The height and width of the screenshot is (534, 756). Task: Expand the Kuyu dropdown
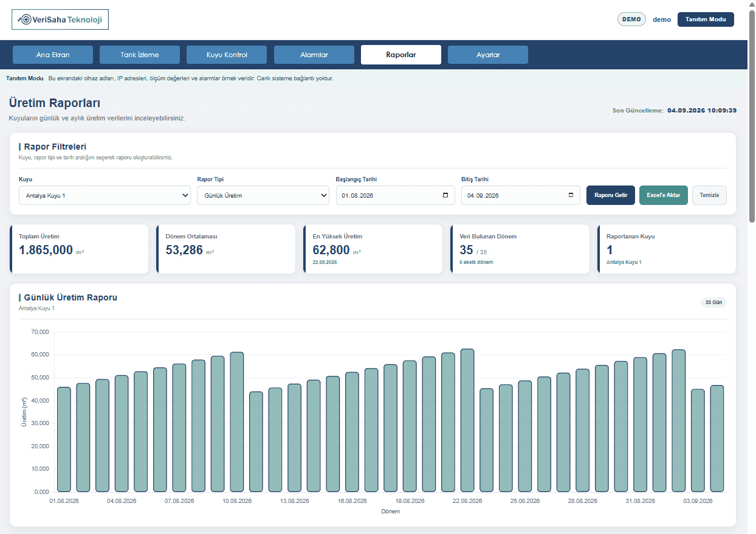(x=105, y=195)
